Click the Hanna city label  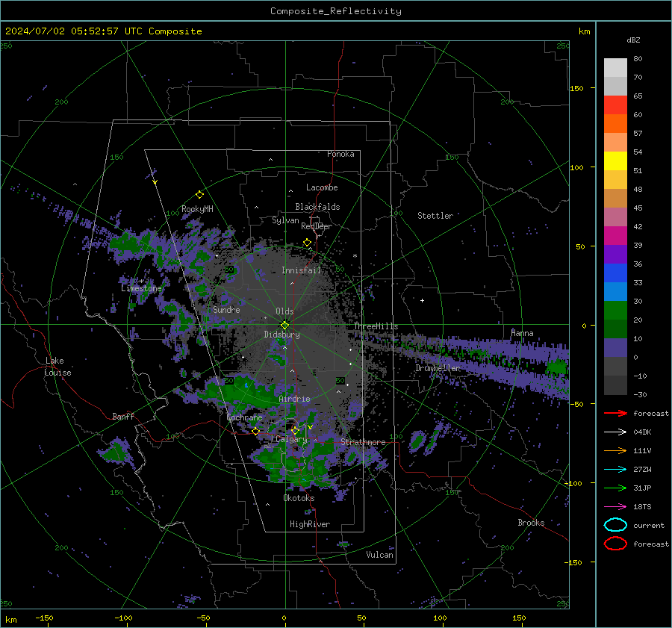pos(522,333)
